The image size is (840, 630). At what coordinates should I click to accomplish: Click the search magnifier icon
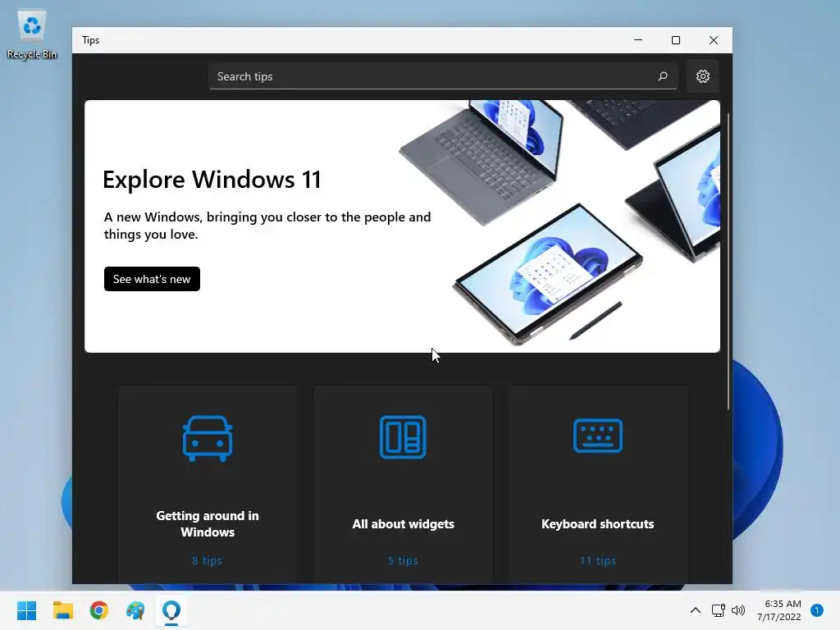663,76
